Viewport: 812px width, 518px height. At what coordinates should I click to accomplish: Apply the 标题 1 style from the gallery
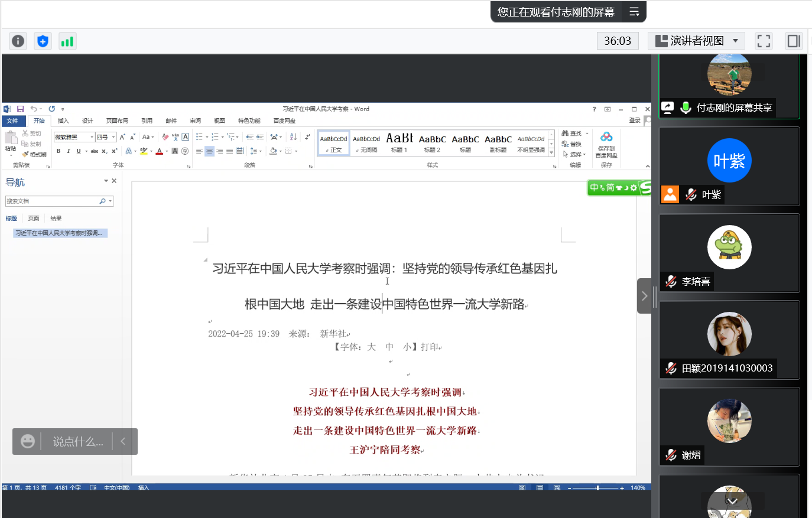click(399, 143)
